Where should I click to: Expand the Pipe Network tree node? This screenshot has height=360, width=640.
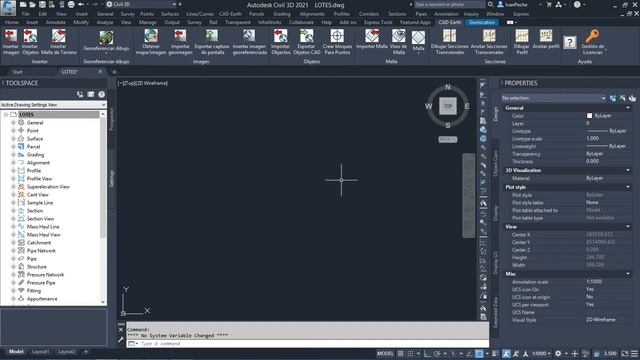13,251
